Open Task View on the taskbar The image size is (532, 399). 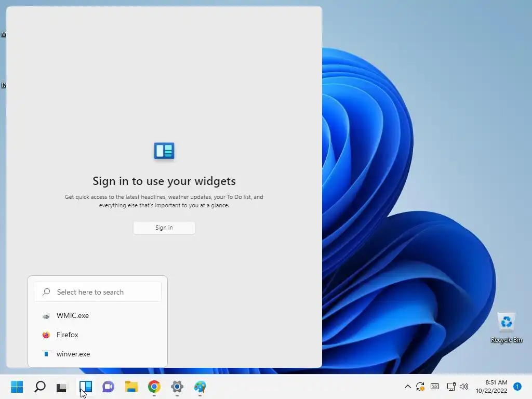[62, 387]
